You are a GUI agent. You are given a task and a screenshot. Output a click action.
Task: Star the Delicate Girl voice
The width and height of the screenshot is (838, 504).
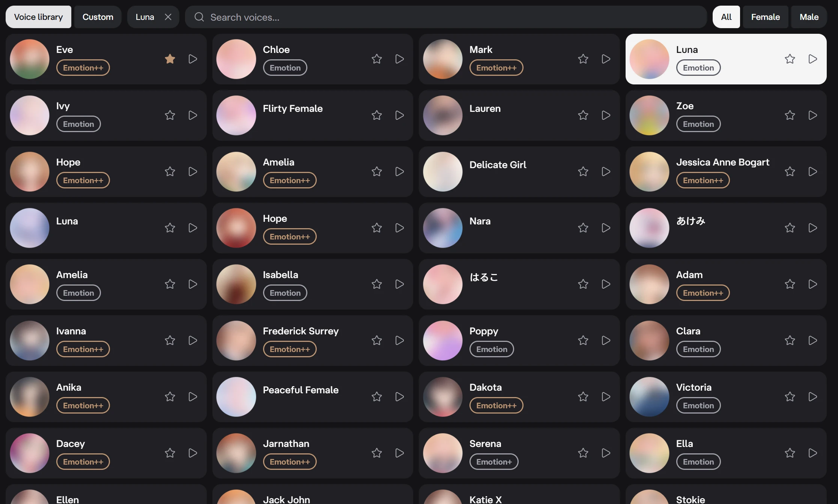coord(583,172)
